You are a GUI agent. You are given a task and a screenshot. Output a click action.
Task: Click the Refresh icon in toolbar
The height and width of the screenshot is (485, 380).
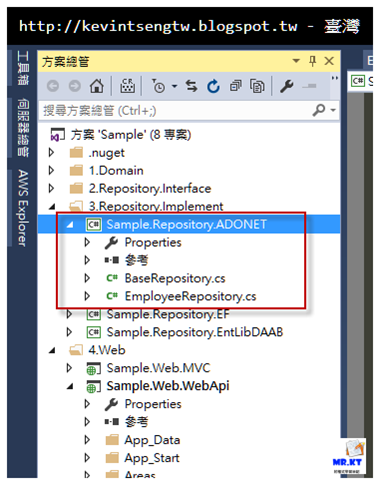213,86
